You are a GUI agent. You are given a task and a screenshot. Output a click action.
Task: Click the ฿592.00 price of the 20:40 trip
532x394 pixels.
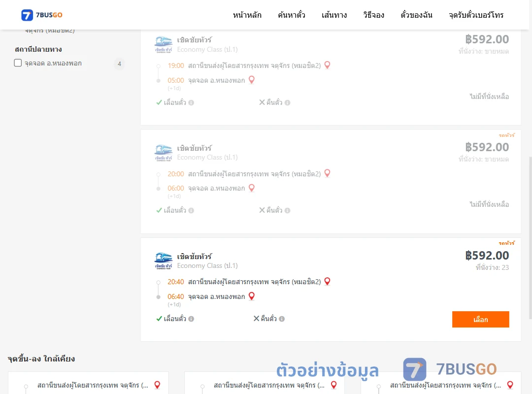[487, 255]
